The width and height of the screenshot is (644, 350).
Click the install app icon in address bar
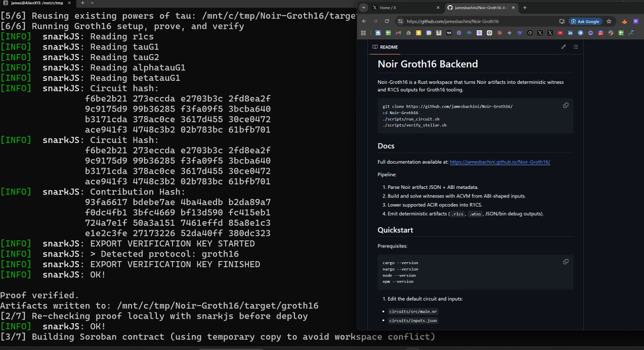coord(562,21)
